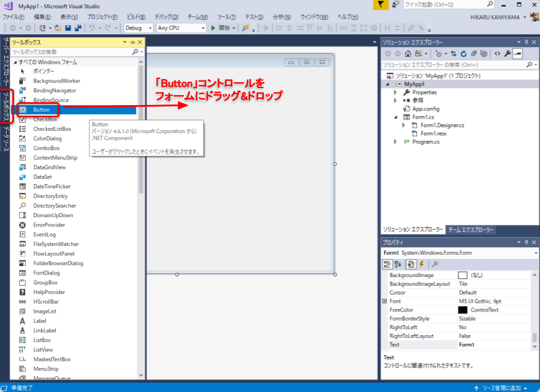Expand the Program.cs node
This screenshot has width=540, height=392.
(x=396, y=142)
